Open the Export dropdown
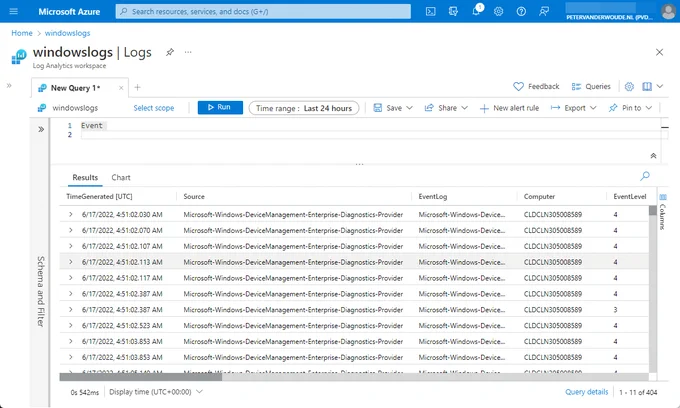The image size is (680, 408). coord(574,108)
